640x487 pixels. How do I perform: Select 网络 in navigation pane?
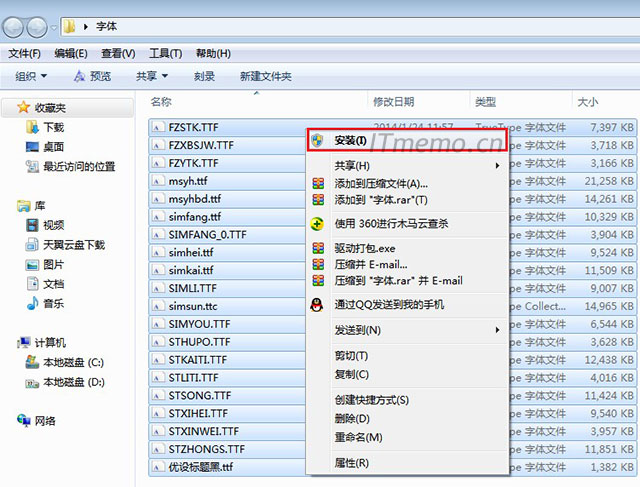tap(36, 420)
